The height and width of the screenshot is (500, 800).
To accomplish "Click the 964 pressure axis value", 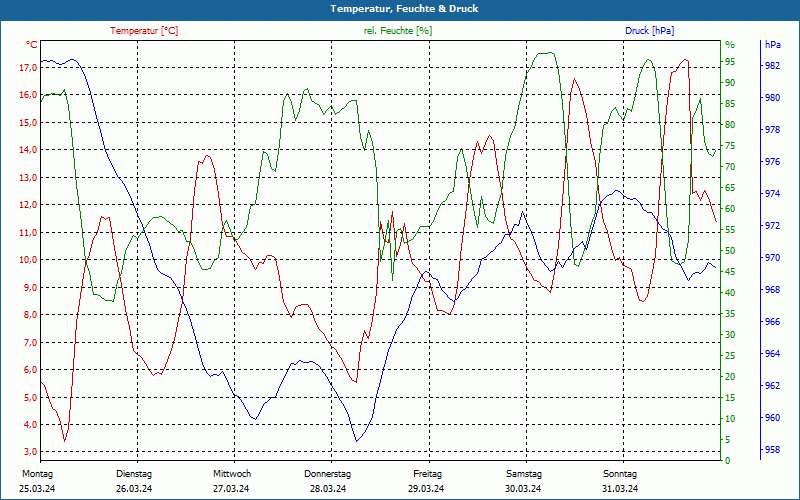I will 772,354.
